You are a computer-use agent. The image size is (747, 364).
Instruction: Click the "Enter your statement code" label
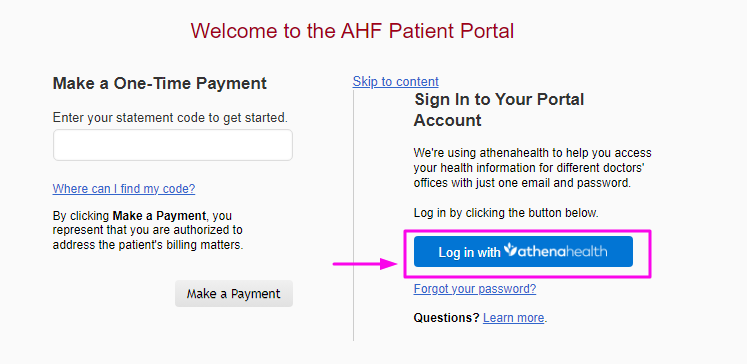170,117
